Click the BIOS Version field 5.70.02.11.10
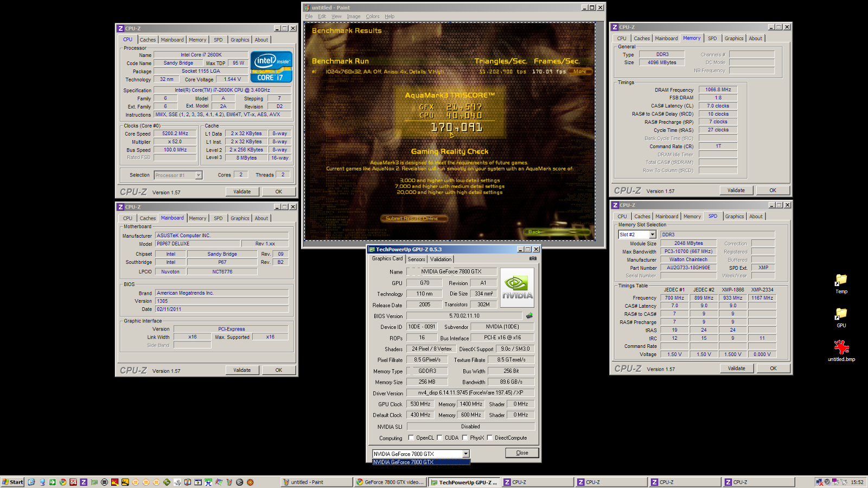 [x=464, y=315]
